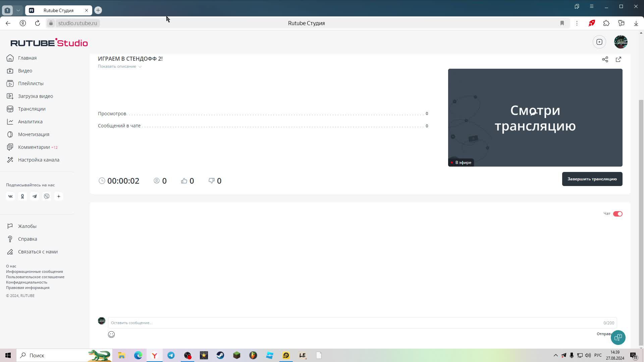Click the Справка question-mark icon
The width and height of the screenshot is (644, 362).
click(x=10, y=239)
